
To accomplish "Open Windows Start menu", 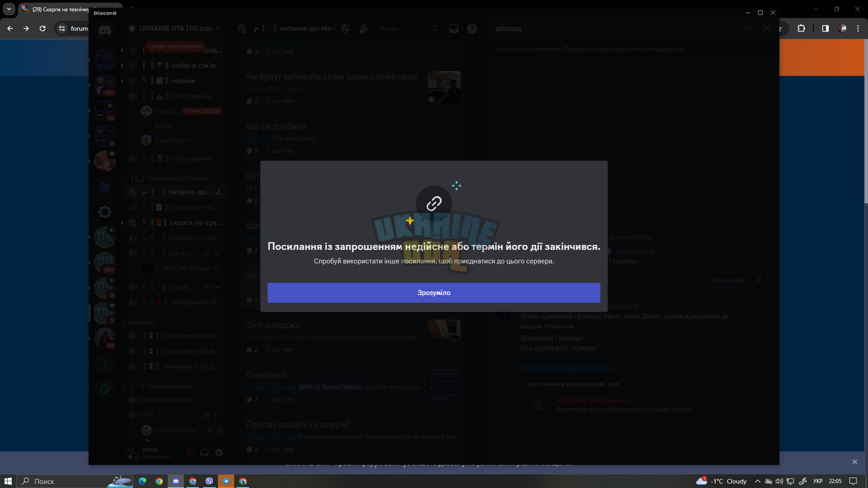I will (8, 481).
